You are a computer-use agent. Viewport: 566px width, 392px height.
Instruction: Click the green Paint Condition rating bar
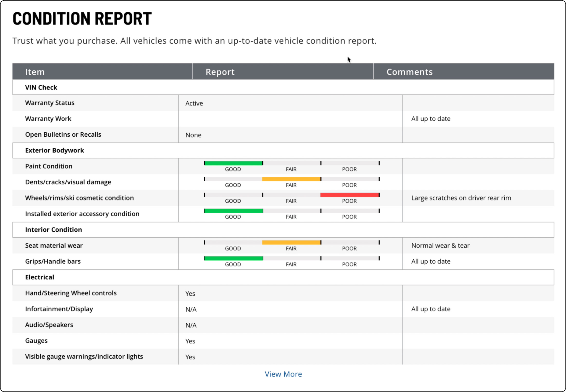[233, 163]
